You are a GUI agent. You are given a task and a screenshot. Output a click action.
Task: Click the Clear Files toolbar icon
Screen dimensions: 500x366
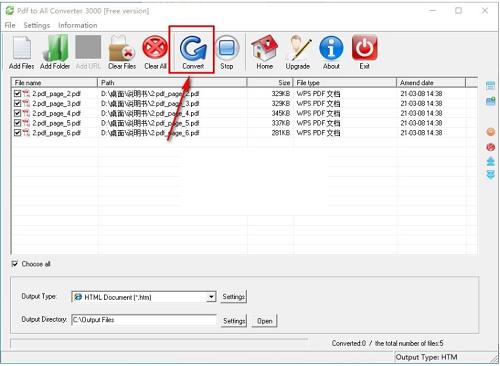[121, 48]
